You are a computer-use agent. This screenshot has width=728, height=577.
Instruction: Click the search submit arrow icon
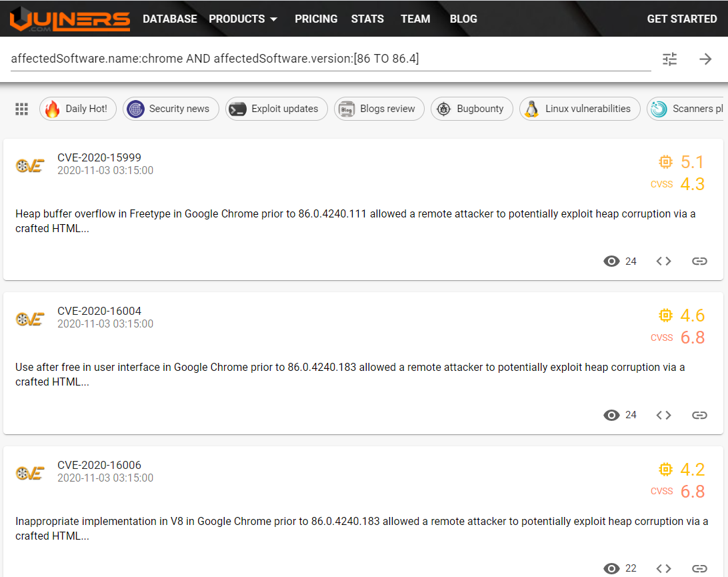click(x=705, y=59)
